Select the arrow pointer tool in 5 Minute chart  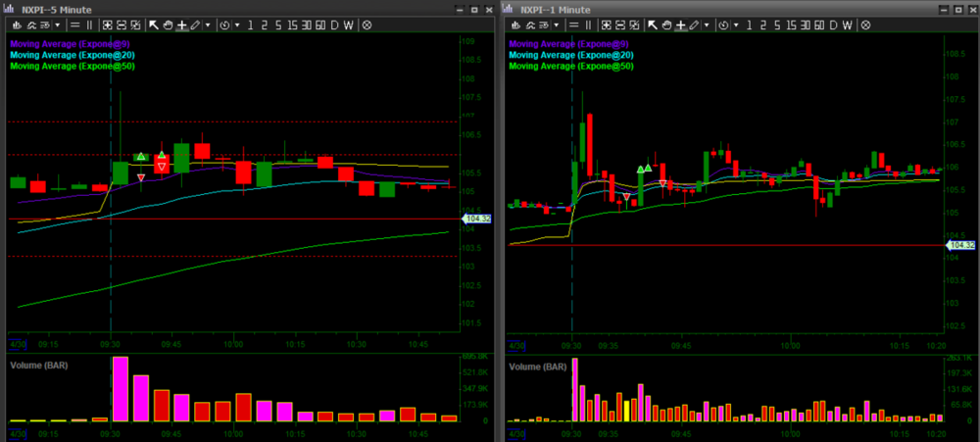pos(154,25)
